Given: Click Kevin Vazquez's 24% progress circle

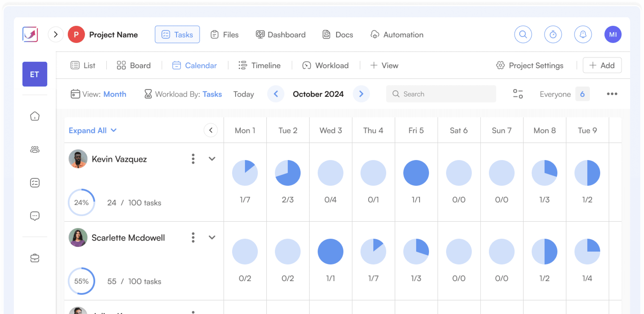Looking at the screenshot, I should tap(82, 202).
